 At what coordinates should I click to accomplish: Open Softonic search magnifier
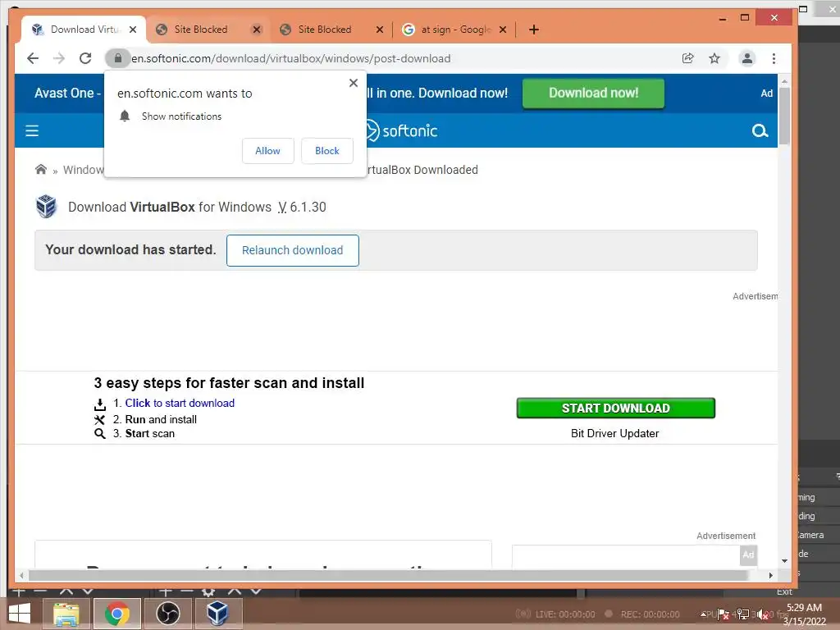[760, 130]
